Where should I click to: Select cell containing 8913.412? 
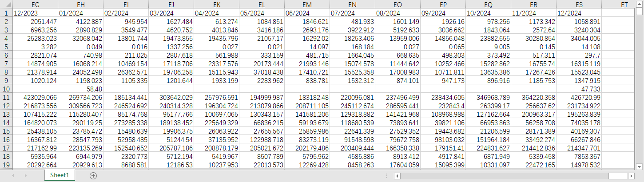tap(398, 156)
